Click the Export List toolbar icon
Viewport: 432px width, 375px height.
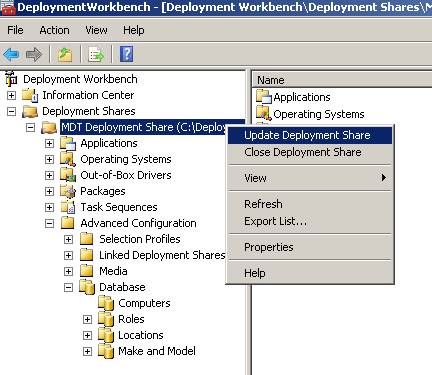[x=96, y=54]
